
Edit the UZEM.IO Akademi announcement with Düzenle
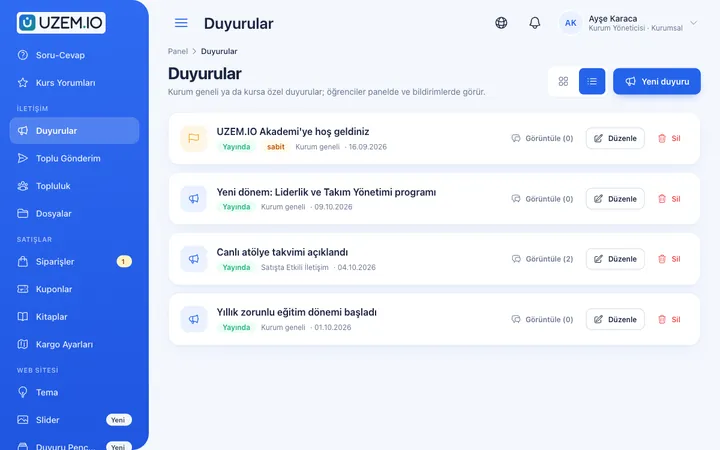615,138
